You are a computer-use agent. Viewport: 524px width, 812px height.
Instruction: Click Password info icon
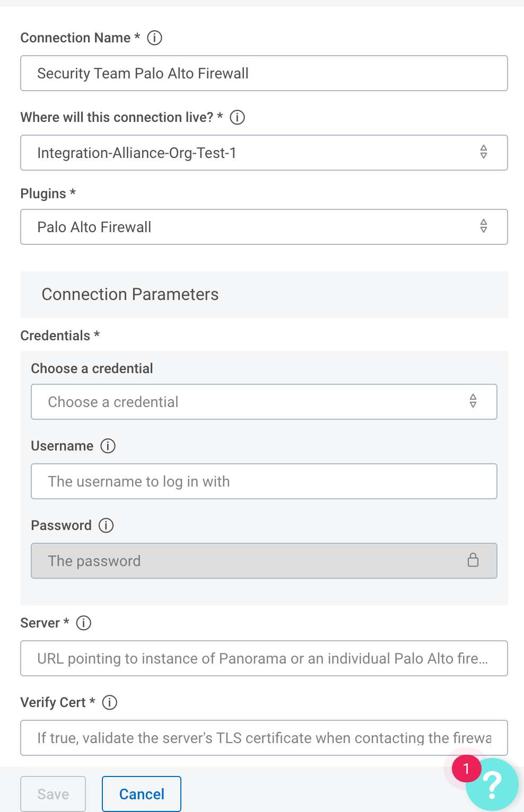tap(106, 525)
